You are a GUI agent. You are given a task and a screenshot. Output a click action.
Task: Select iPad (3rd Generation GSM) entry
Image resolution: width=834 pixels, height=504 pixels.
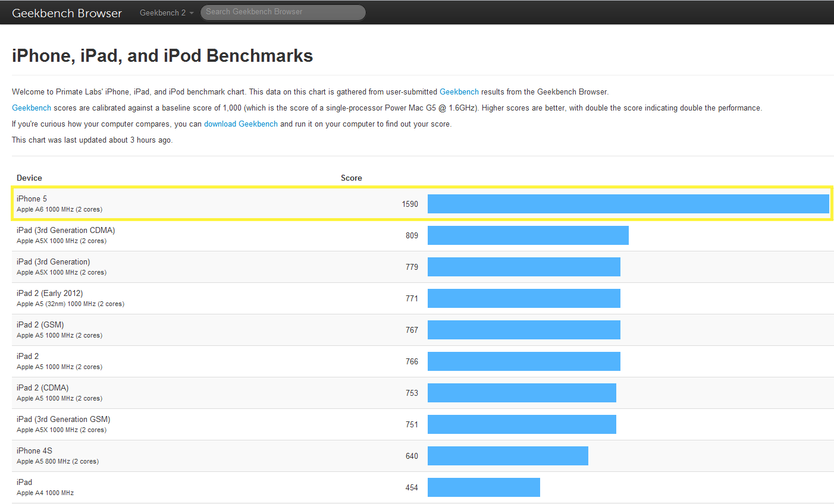[63, 419]
